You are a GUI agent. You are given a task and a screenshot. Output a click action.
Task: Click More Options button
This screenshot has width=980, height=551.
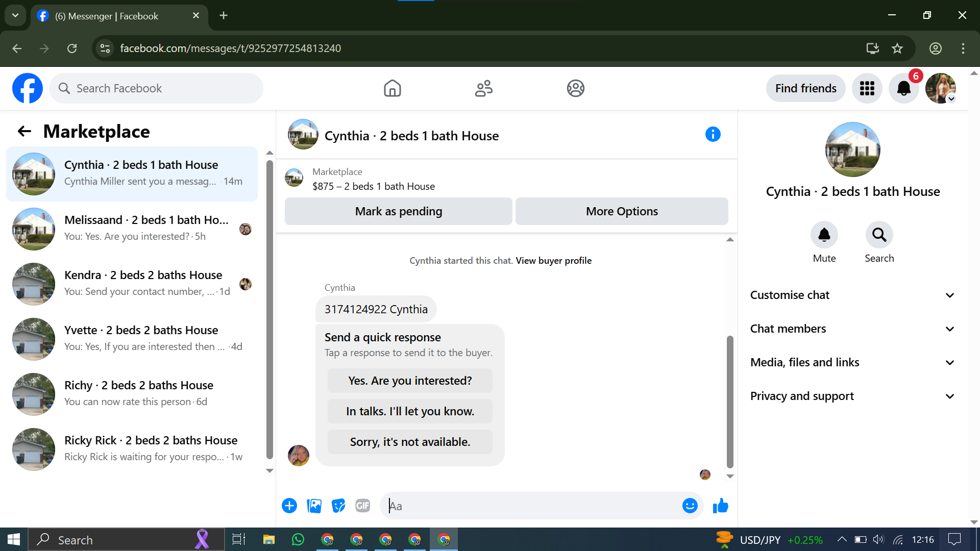(622, 211)
